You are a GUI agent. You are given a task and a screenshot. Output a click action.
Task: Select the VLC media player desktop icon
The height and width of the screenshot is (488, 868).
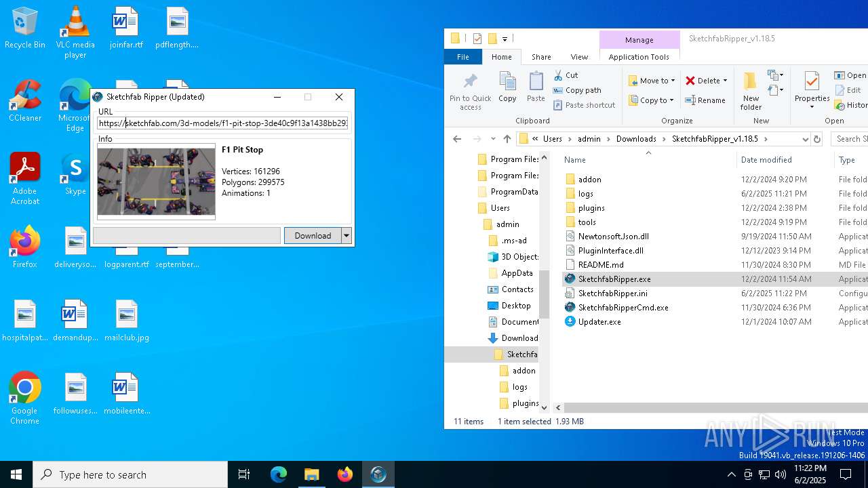[75, 33]
